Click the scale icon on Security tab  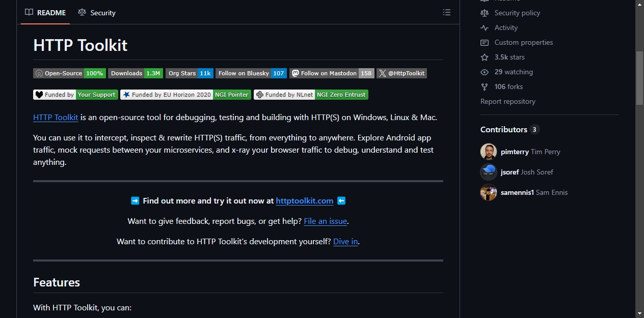click(x=82, y=13)
